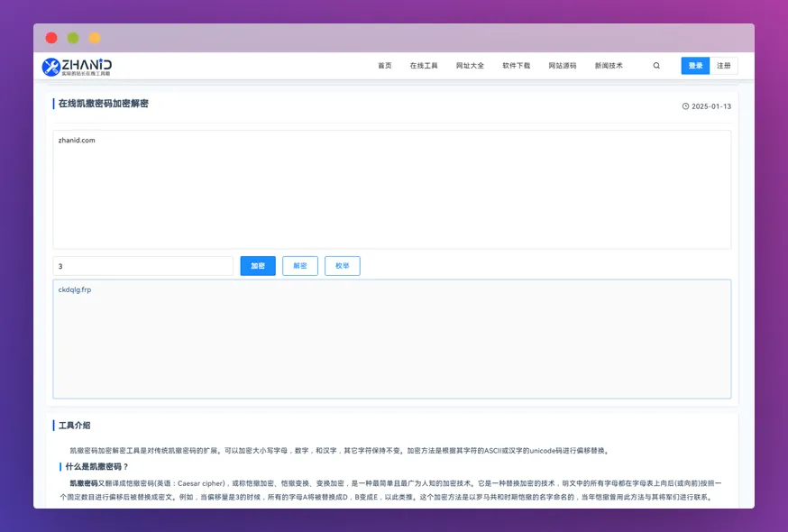Open the 首页 menu item

[x=384, y=65]
